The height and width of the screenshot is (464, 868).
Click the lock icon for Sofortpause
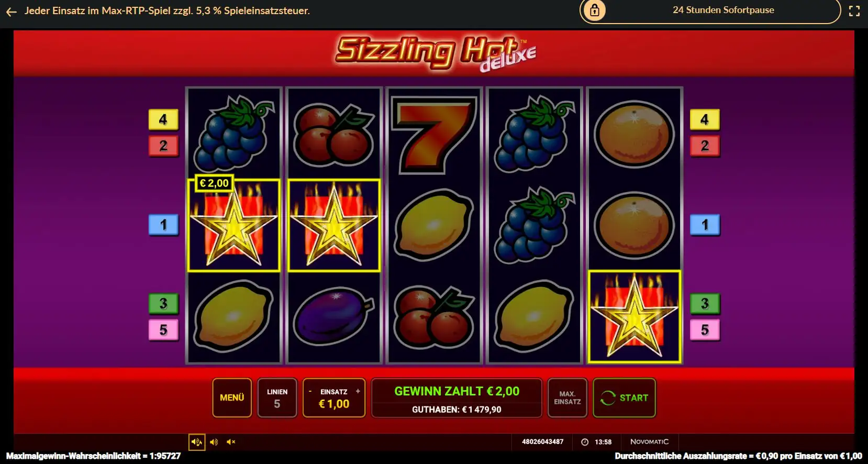coord(595,10)
